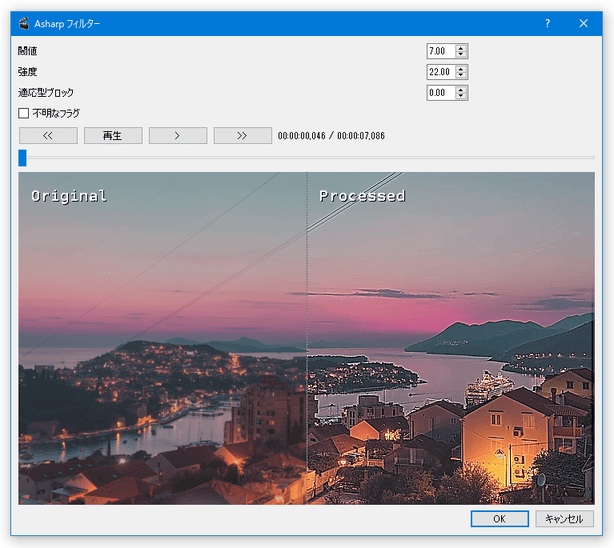The image size is (614, 548).
Task: Click the Asharp filter clapperboard title icon
Action: click(x=24, y=24)
